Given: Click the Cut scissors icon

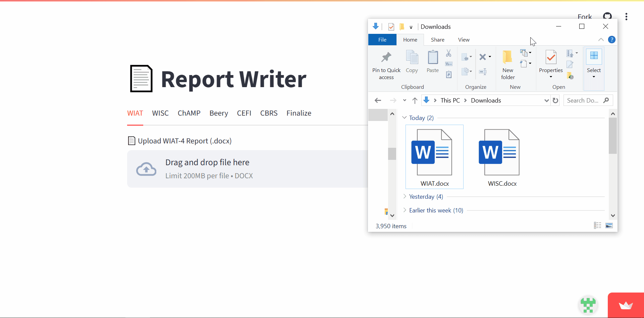Looking at the screenshot, I should point(448,53).
